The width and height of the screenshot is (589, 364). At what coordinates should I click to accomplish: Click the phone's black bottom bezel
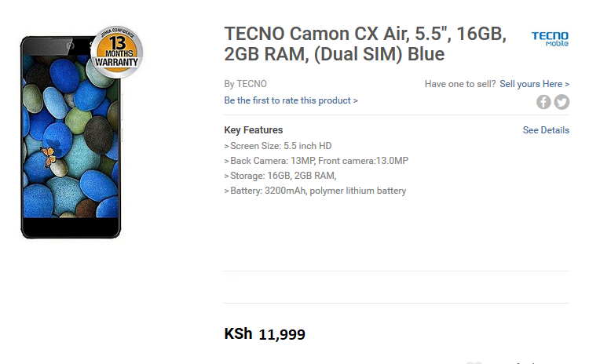tap(71, 227)
